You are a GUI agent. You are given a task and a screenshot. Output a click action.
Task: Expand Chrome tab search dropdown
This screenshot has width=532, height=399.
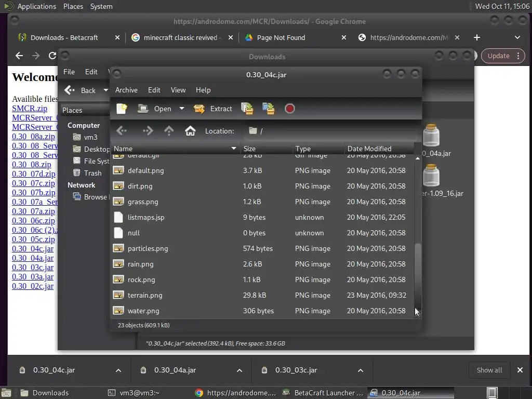click(x=517, y=37)
